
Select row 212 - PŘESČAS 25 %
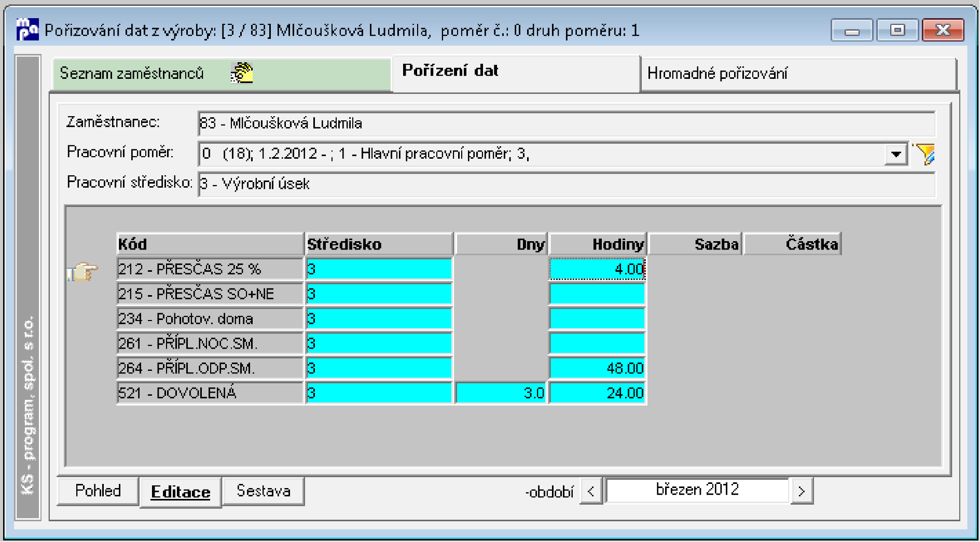(x=210, y=269)
